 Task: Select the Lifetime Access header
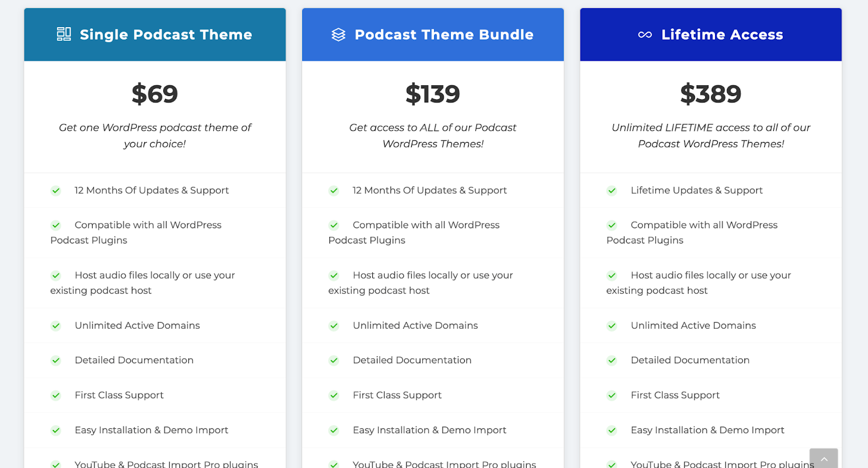point(711,35)
